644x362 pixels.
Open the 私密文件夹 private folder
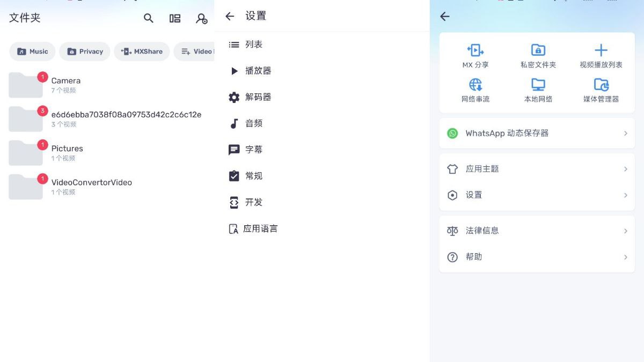click(538, 55)
